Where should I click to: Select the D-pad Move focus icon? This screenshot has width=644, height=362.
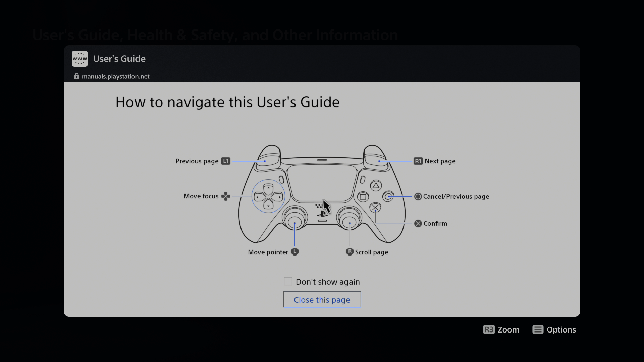tap(226, 196)
